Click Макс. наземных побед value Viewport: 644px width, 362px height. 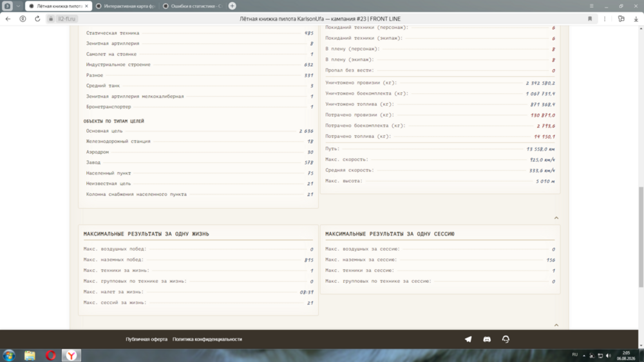309,260
